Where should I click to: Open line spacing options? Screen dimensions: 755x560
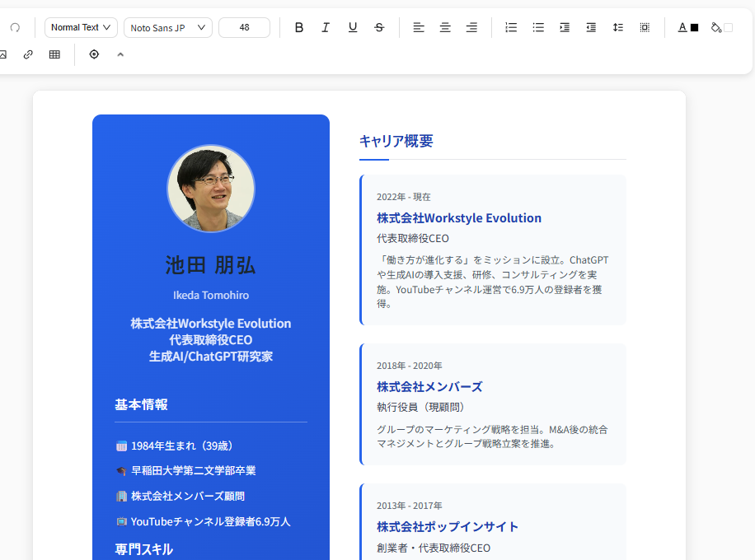coord(618,27)
